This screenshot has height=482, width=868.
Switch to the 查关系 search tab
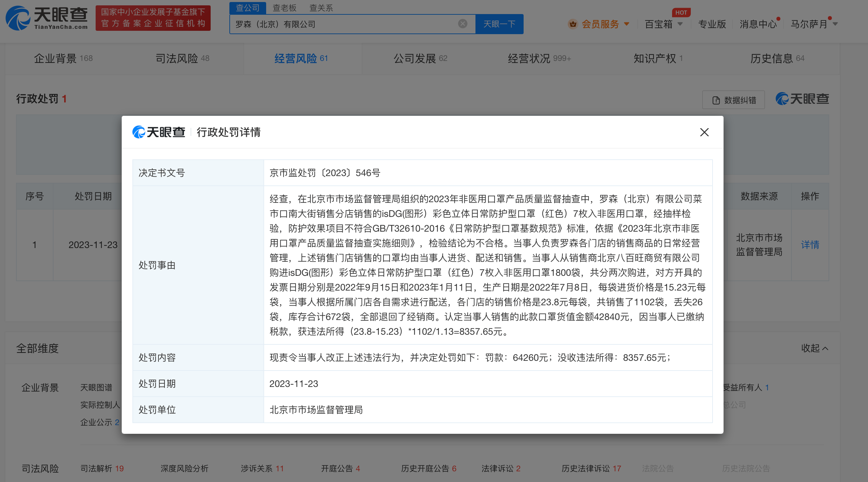pyautogui.click(x=321, y=8)
